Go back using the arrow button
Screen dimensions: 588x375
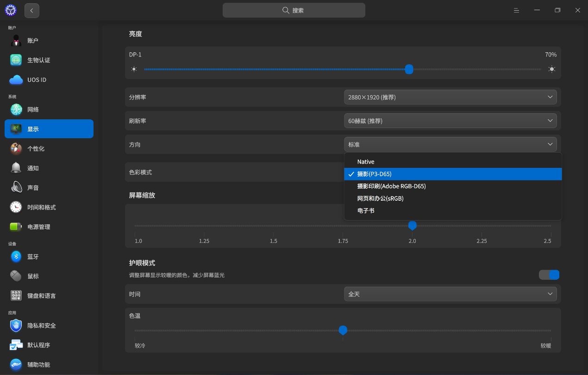(32, 10)
